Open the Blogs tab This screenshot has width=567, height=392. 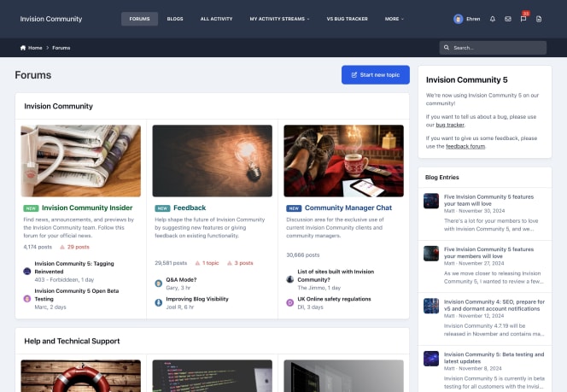[x=175, y=19]
